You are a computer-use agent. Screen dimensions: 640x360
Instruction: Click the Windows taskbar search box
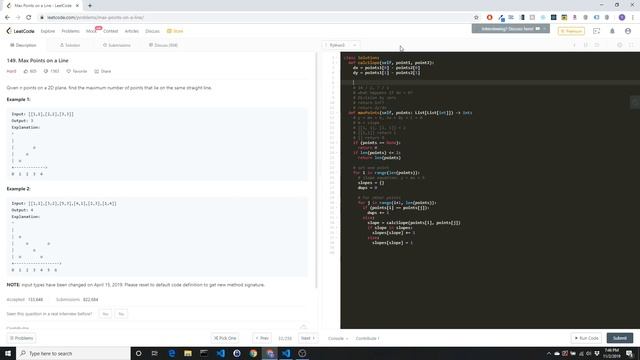73,353
